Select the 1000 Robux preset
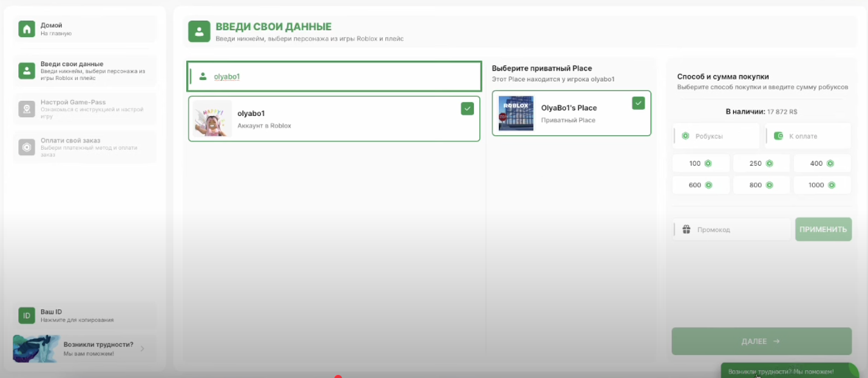 (822, 185)
